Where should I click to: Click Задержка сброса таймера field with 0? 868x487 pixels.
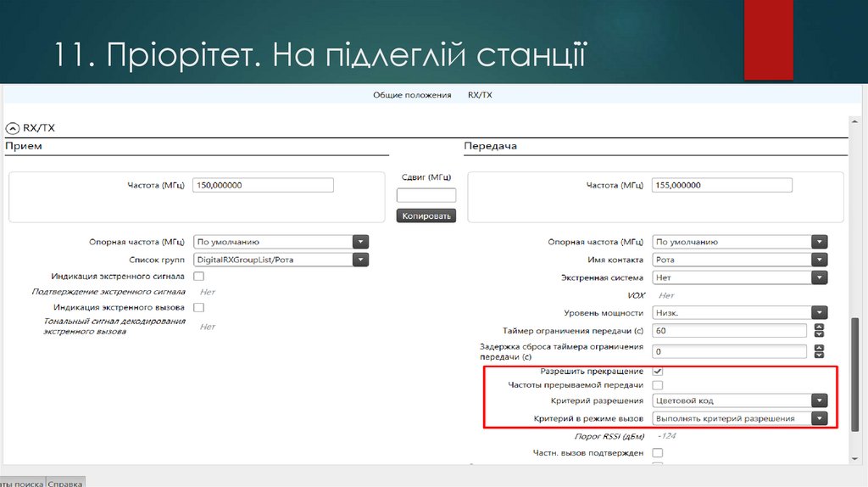pos(729,351)
